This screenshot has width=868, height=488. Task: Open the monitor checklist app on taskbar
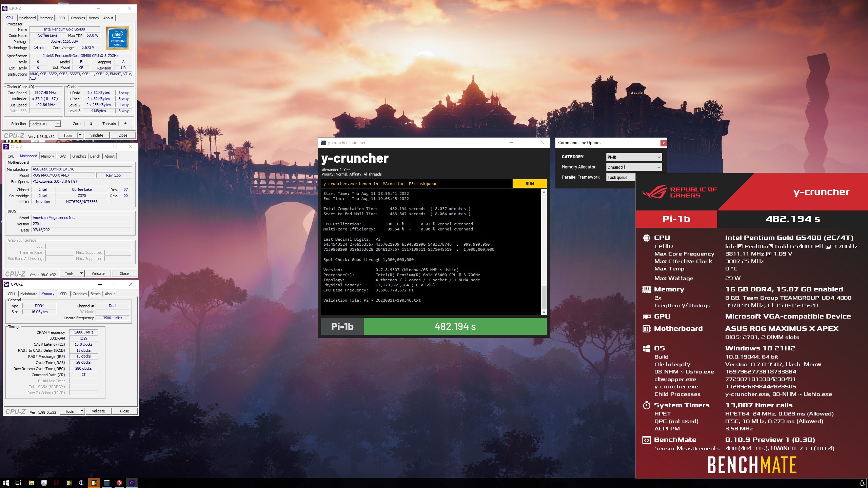(44, 483)
